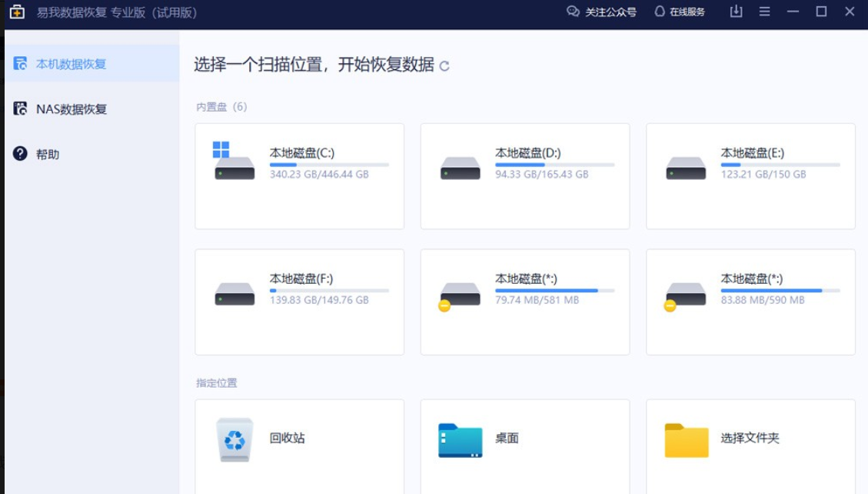Click the 本地磁盘(F:) drive icon

234,294
